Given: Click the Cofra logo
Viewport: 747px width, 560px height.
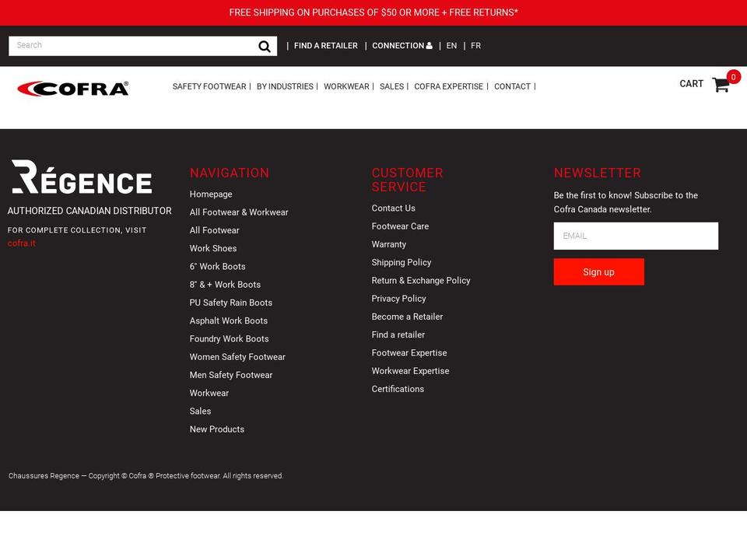Looking at the screenshot, I should (73, 89).
